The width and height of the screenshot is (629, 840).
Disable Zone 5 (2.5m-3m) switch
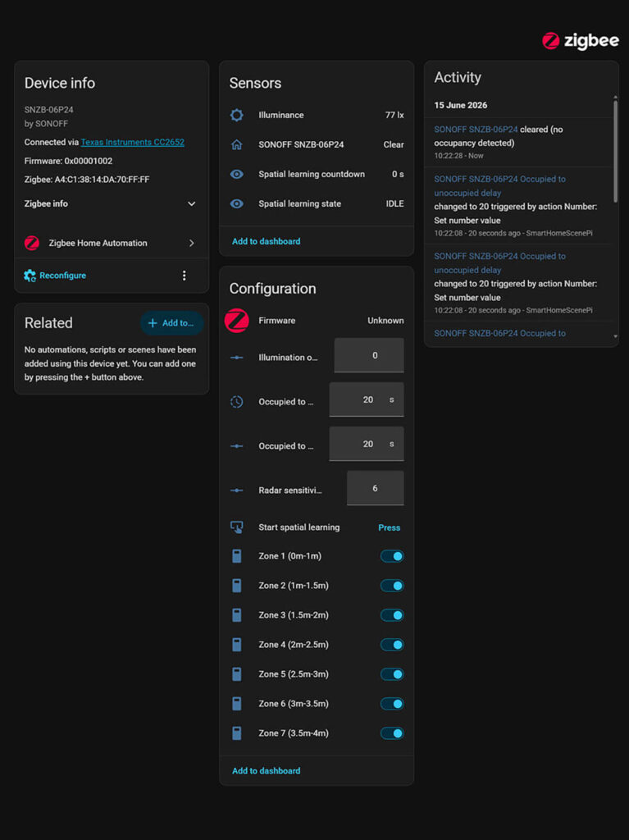point(392,674)
